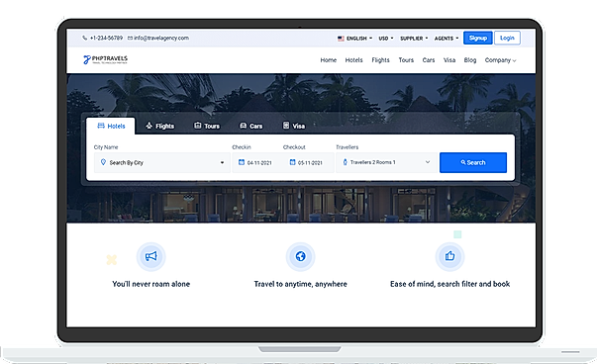The height and width of the screenshot is (364, 597).
Task: Click the Signup button
Action: pos(478,38)
